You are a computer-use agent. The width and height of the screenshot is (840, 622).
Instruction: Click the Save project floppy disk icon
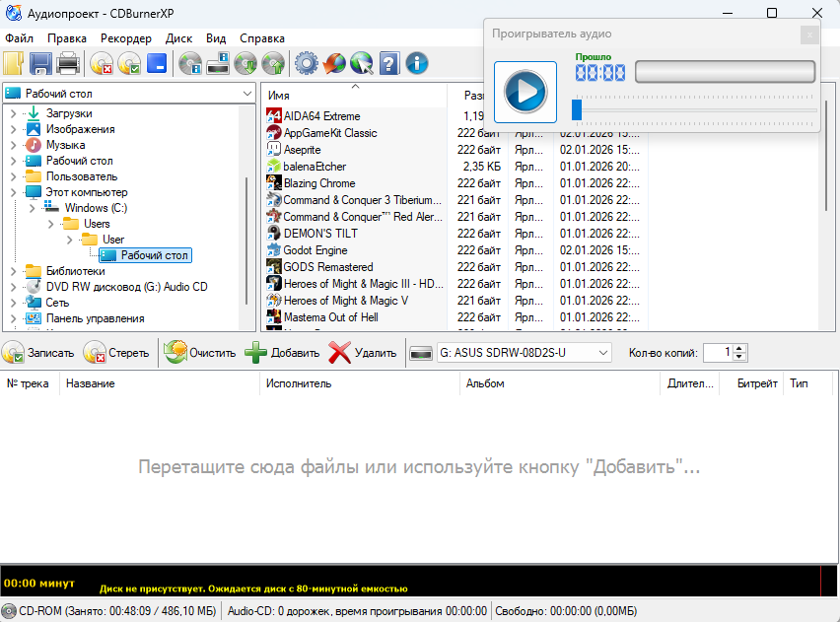coord(40,64)
